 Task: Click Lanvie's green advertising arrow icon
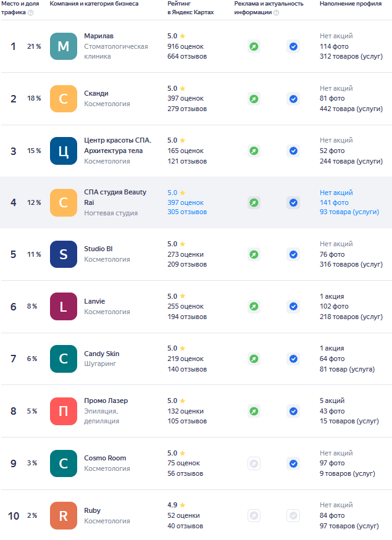[x=254, y=306]
